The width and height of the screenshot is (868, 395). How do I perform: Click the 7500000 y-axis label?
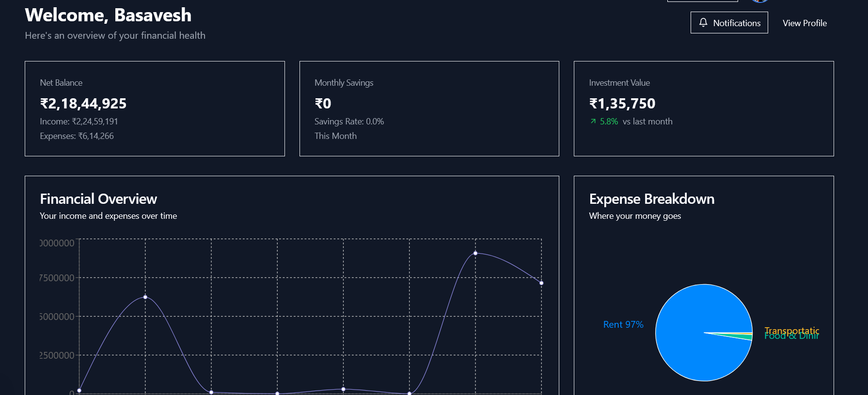click(57, 278)
